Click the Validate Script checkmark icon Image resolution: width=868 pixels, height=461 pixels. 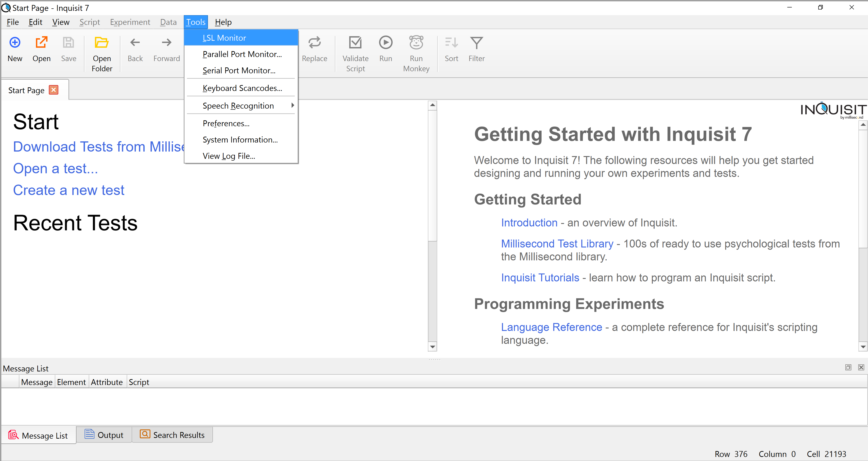(x=355, y=43)
